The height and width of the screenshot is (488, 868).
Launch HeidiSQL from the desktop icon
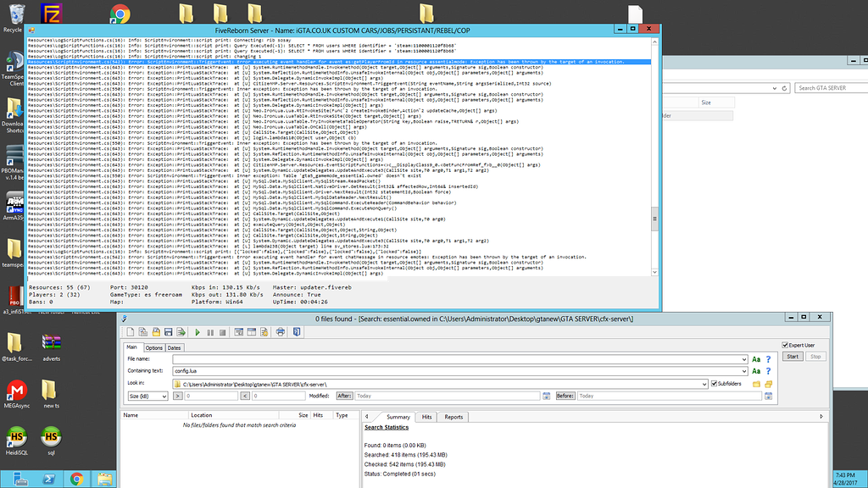pos(17,435)
